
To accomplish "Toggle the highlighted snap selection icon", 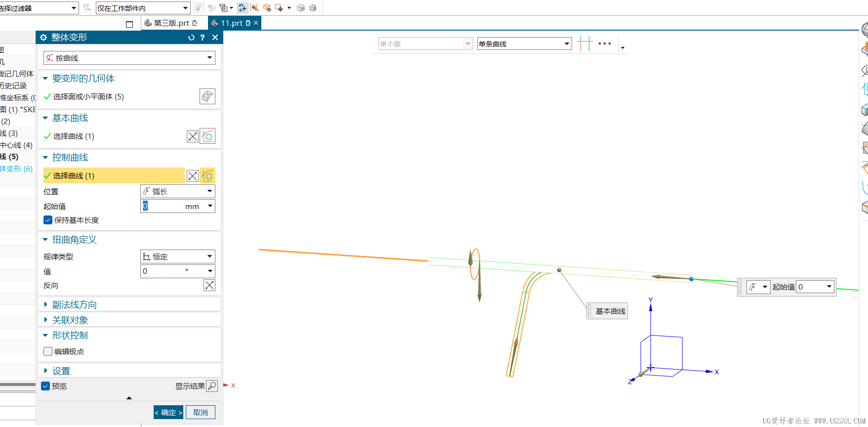I will 242,8.
